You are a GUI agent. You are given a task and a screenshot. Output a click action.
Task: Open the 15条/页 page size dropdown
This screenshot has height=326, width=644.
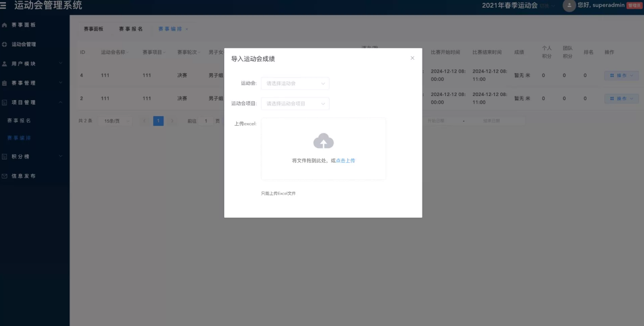point(115,121)
